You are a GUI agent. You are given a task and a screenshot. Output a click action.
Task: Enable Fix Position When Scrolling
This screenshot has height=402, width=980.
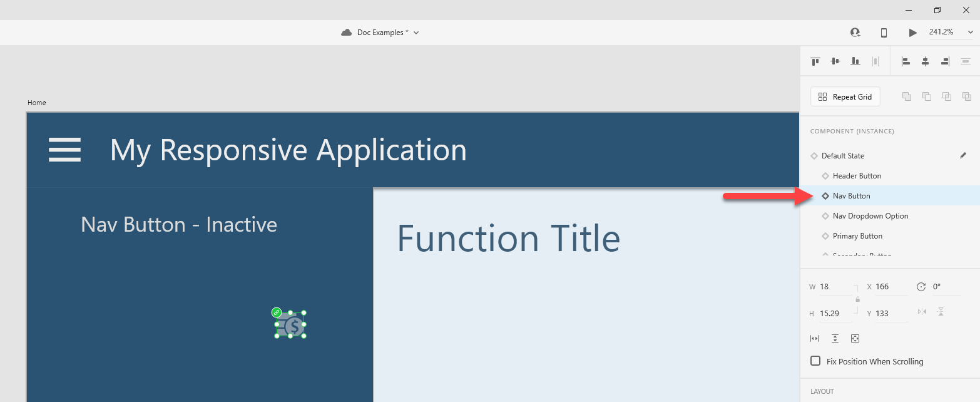(815, 361)
